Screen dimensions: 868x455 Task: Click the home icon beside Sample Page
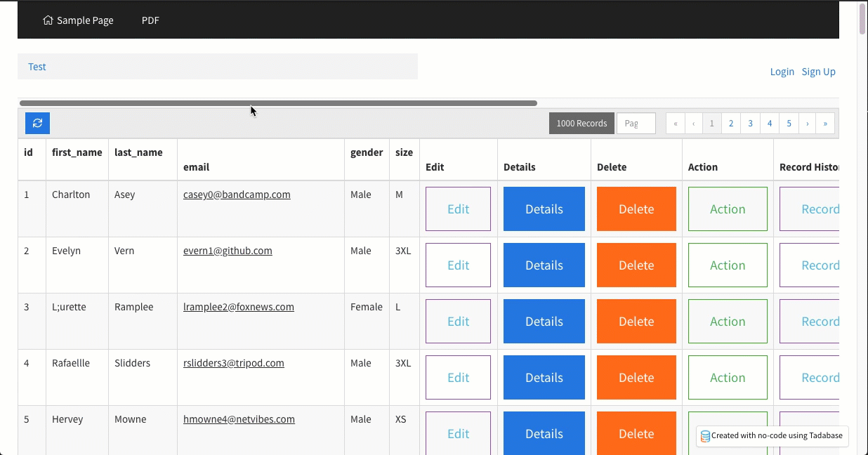[48, 20]
